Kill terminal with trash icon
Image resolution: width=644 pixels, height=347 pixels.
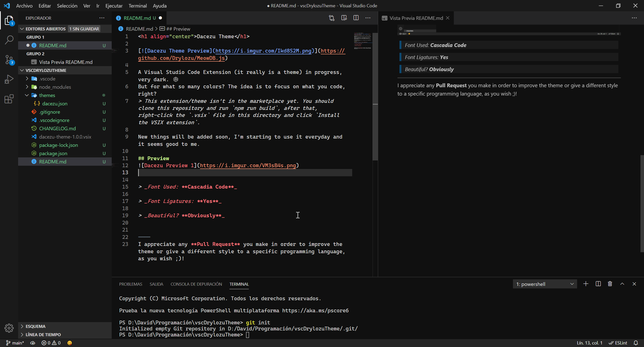point(610,284)
